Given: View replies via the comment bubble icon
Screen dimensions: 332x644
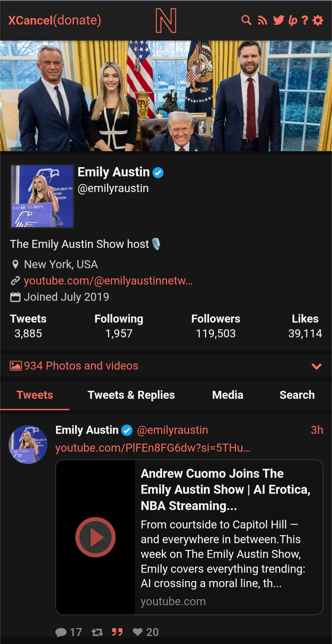Looking at the screenshot, I should pos(61,632).
